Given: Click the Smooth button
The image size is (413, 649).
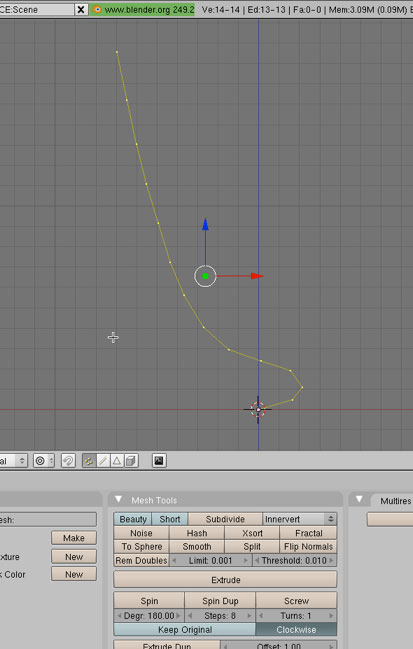Looking at the screenshot, I should [x=197, y=547].
